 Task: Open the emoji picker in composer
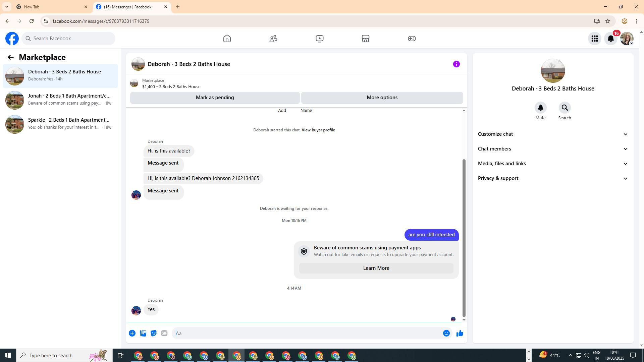pyautogui.click(x=446, y=333)
